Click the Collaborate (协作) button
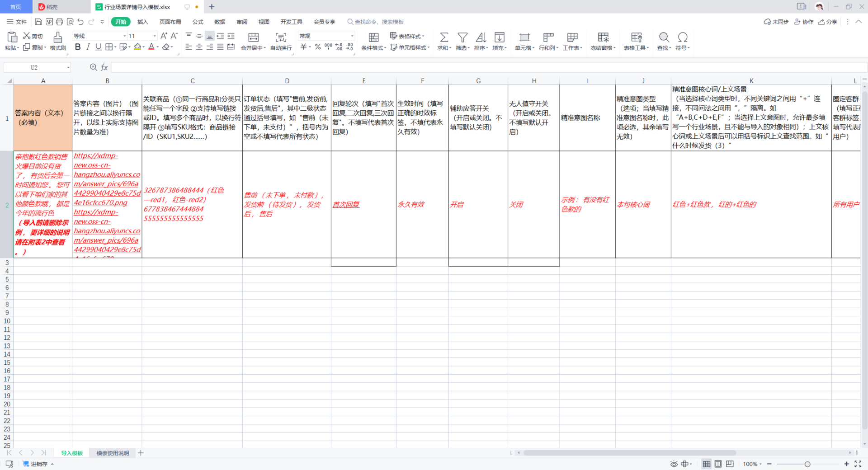The height and width of the screenshot is (470, 868). [x=804, y=22]
